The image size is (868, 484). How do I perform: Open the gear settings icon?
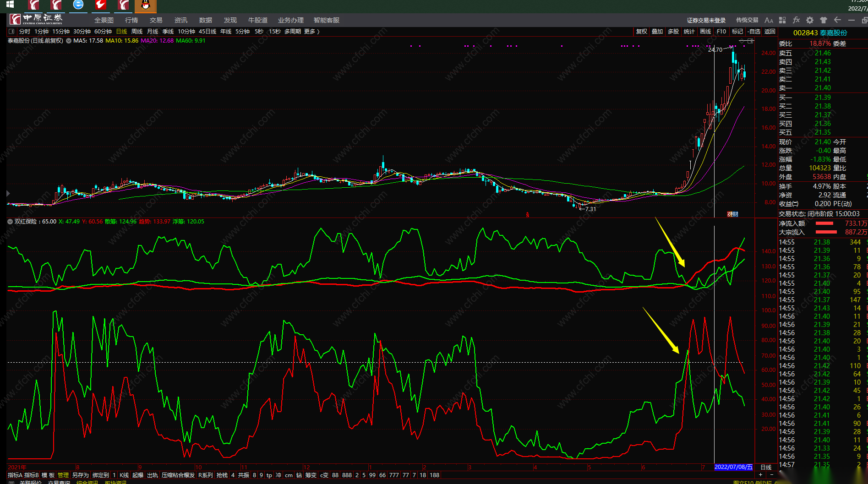point(810,20)
